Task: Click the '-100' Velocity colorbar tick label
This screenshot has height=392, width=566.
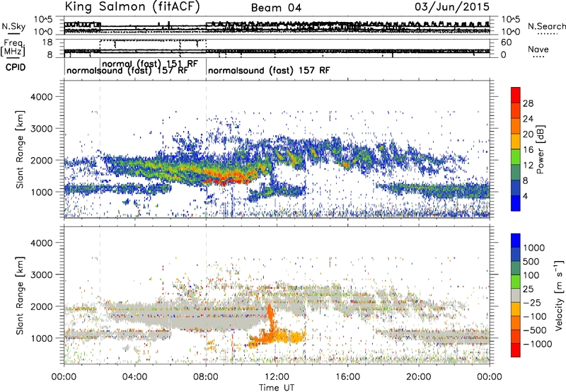Action: point(535,316)
